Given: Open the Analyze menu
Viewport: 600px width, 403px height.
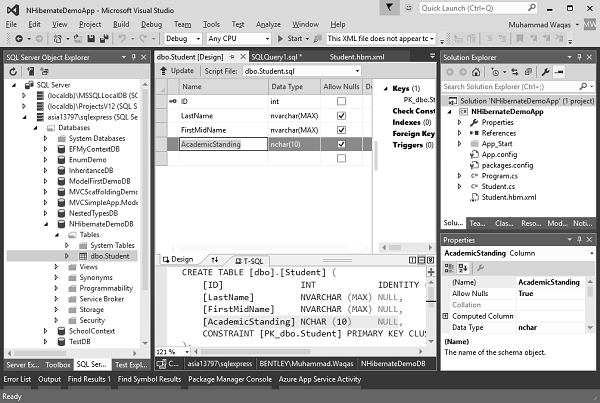Looking at the screenshot, I should 268,23.
